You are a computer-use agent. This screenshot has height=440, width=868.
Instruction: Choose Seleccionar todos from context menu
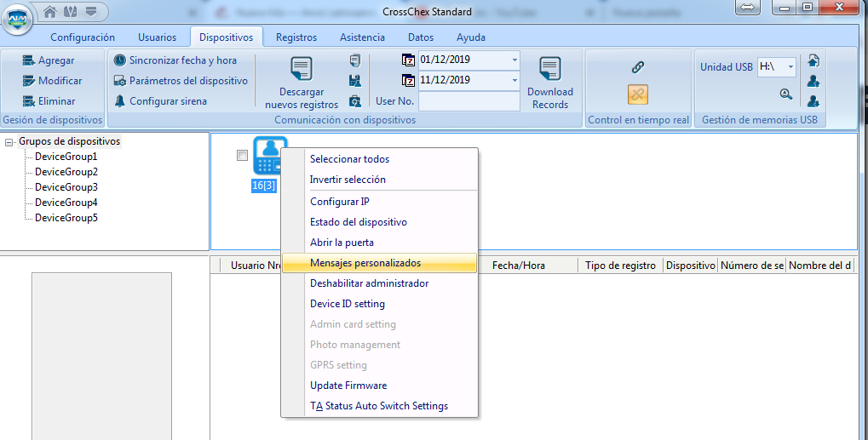pos(379,159)
